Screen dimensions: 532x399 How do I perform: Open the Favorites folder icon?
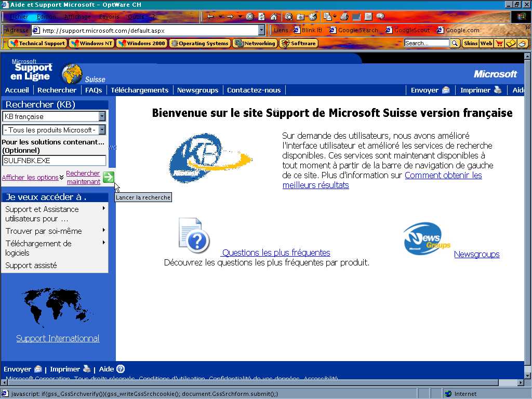(x=301, y=17)
